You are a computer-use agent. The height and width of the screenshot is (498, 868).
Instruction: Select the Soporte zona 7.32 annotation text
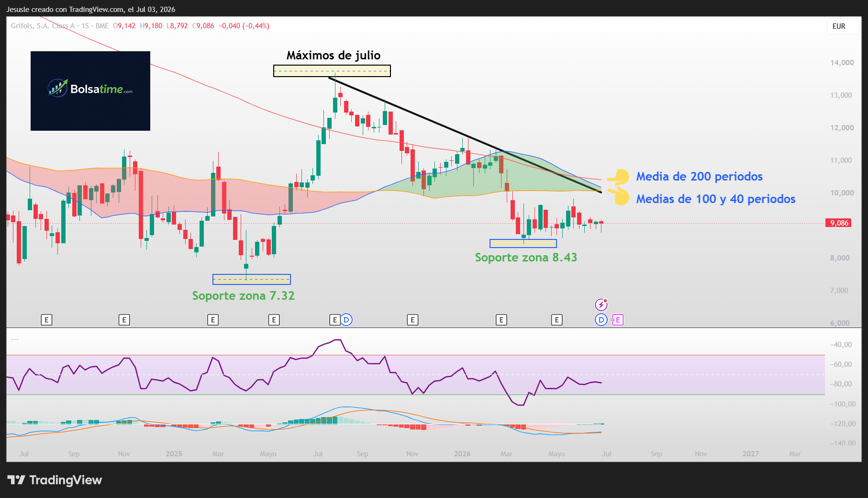[244, 296]
